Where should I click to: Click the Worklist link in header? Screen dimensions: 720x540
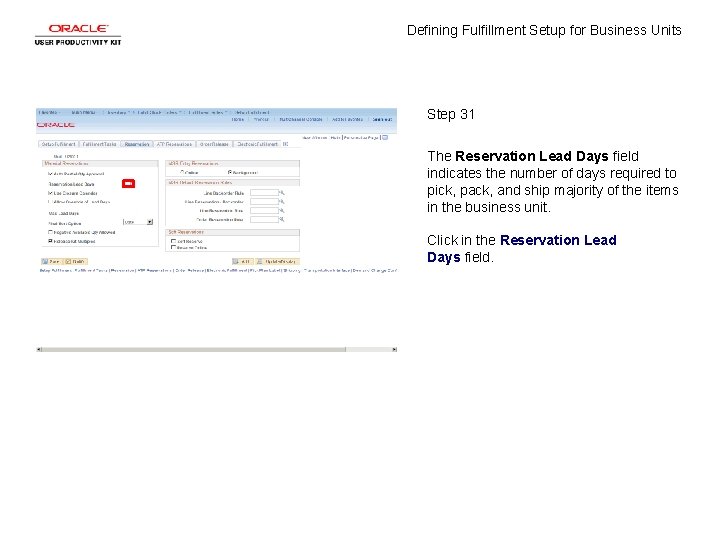point(261,119)
